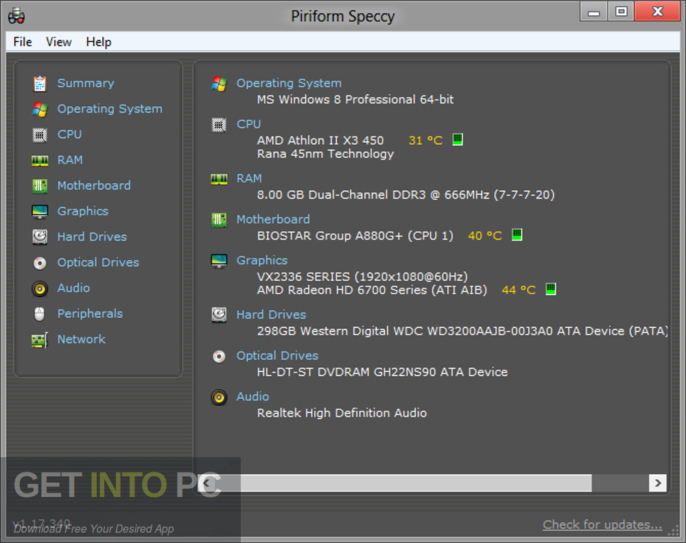Click the Operating System flag icon in sidebar
The width and height of the screenshot is (686, 543).
pos(40,109)
